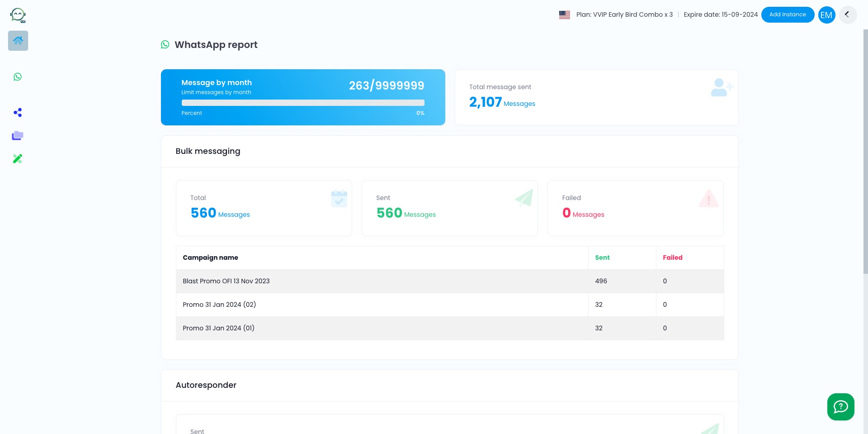The height and width of the screenshot is (434, 868).
Task: Click the US flag language selector
Action: (565, 14)
